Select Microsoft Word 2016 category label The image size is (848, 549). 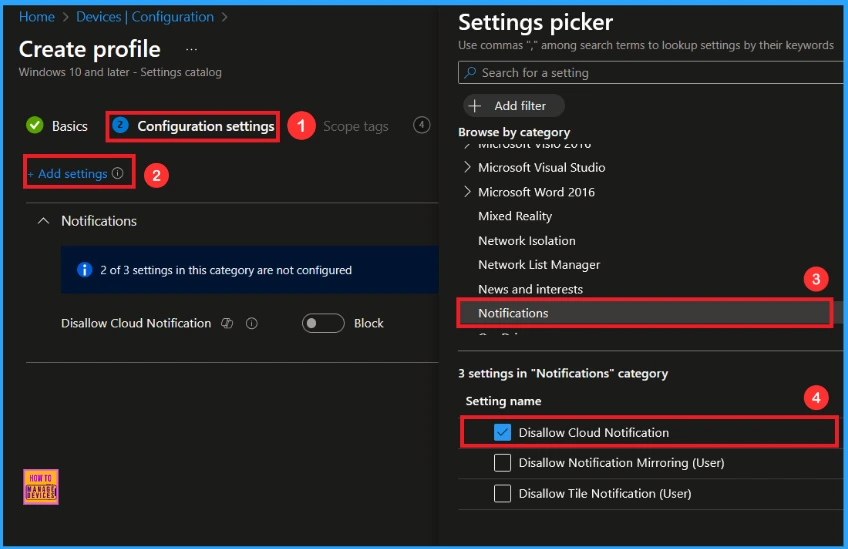click(536, 192)
